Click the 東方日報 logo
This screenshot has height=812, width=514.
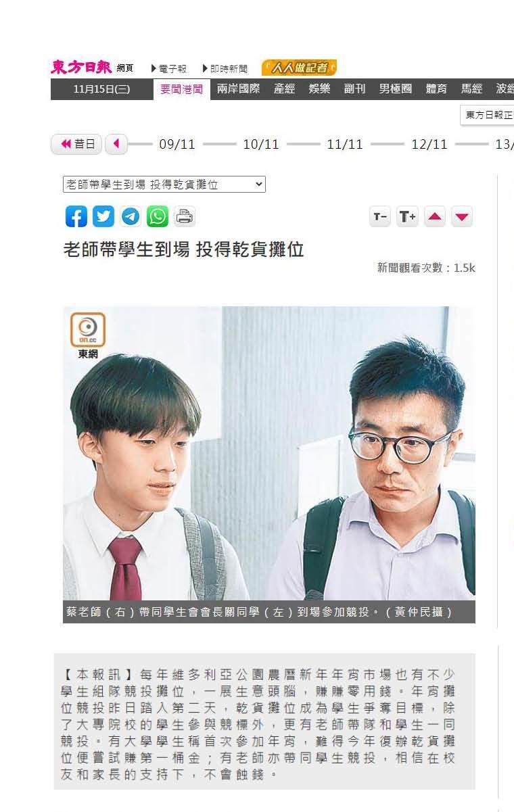(x=81, y=67)
